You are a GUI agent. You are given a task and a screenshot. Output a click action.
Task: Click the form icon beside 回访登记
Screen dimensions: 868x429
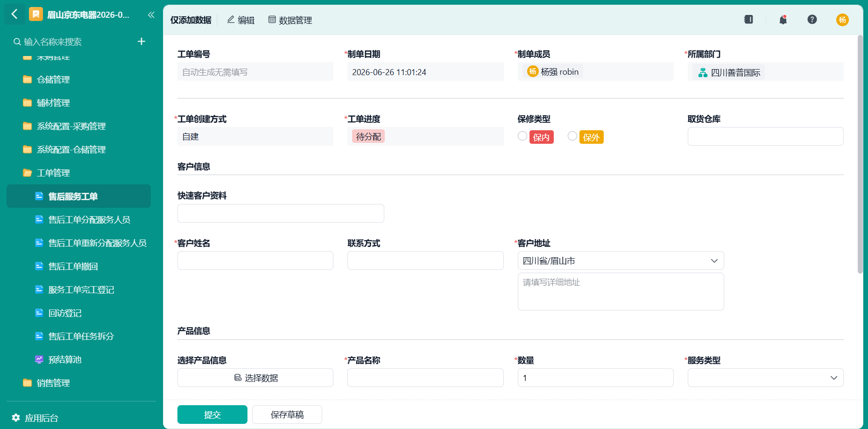point(39,313)
